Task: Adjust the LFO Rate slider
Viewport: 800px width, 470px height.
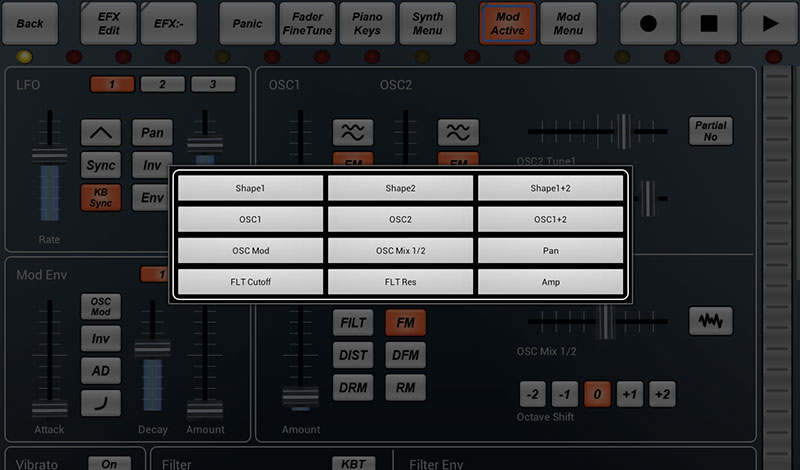Action: (x=49, y=155)
